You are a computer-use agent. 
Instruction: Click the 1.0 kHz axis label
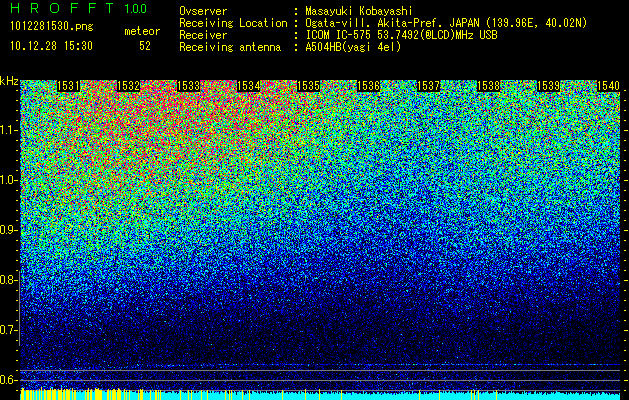click(8, 180)
